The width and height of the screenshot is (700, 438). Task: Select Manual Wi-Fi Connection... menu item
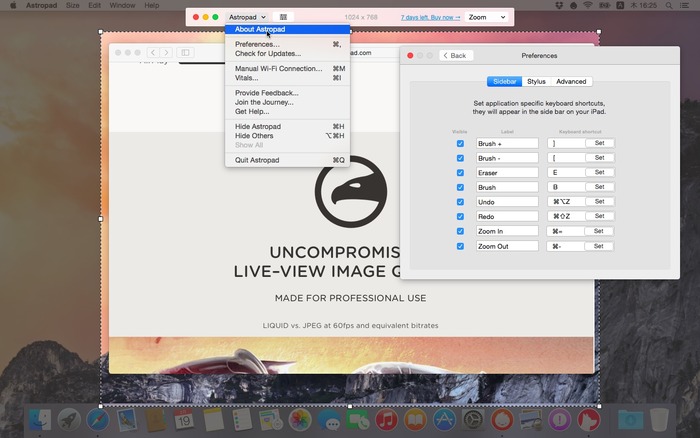288,68
